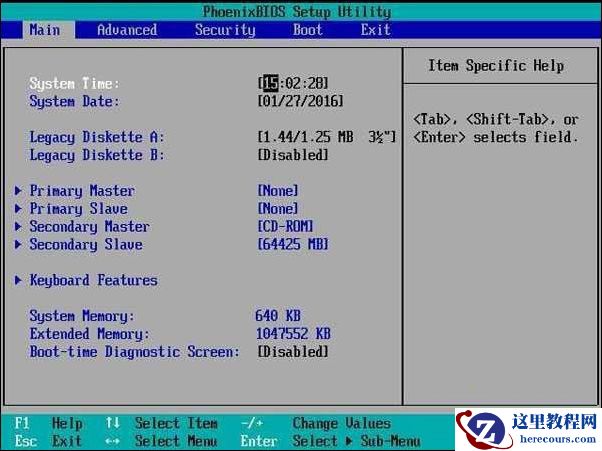
Task: Open the Advanced tab
Action: click(127, 30)
